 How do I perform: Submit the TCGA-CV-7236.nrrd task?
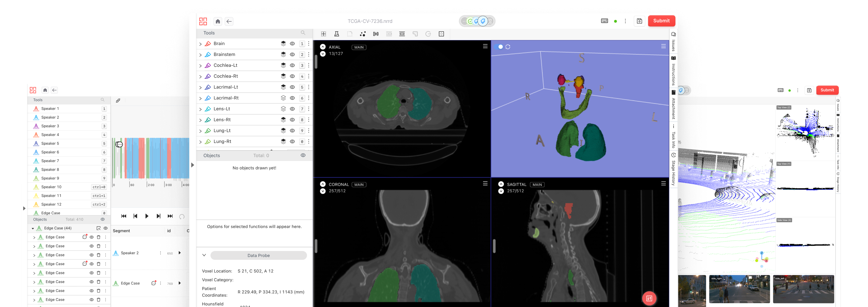661,21
